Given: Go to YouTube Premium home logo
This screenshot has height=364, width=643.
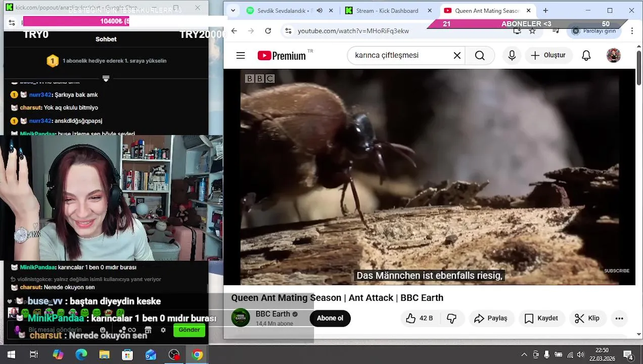Looking at the screenshot, I should pyautogui.click(x=282, y=56).
